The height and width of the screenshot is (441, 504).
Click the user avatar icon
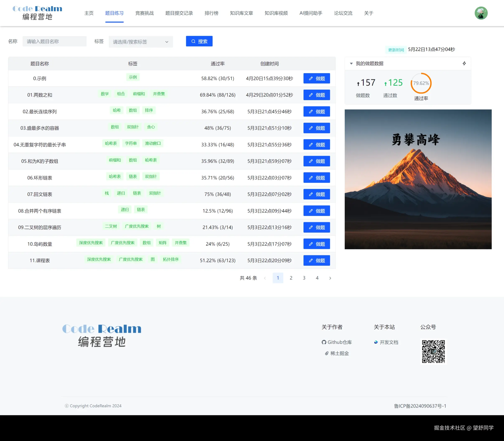[481, 13]
